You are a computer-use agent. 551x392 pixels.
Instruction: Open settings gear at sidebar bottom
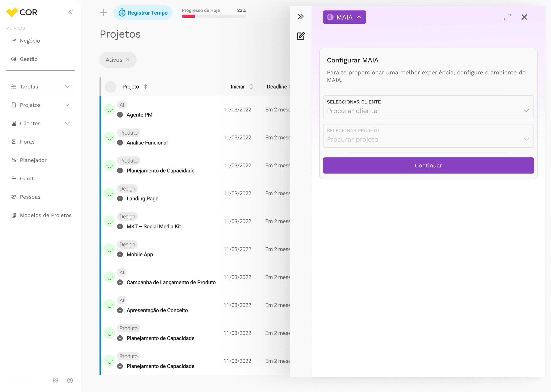click(x=56, y=380)
